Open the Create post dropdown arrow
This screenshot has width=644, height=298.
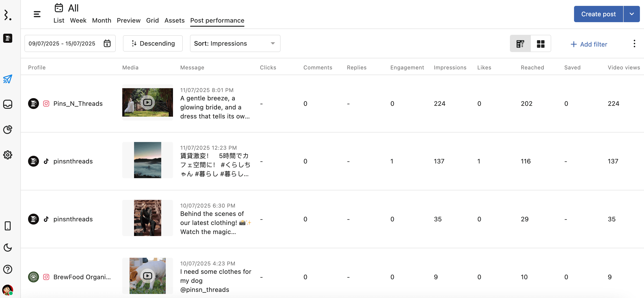(x=632, y=14)
